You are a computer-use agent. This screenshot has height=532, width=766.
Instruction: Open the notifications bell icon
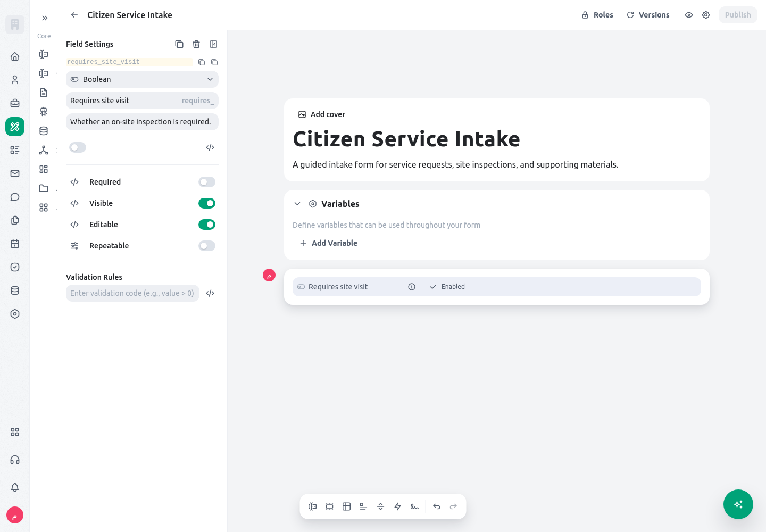tap(15, 487)
